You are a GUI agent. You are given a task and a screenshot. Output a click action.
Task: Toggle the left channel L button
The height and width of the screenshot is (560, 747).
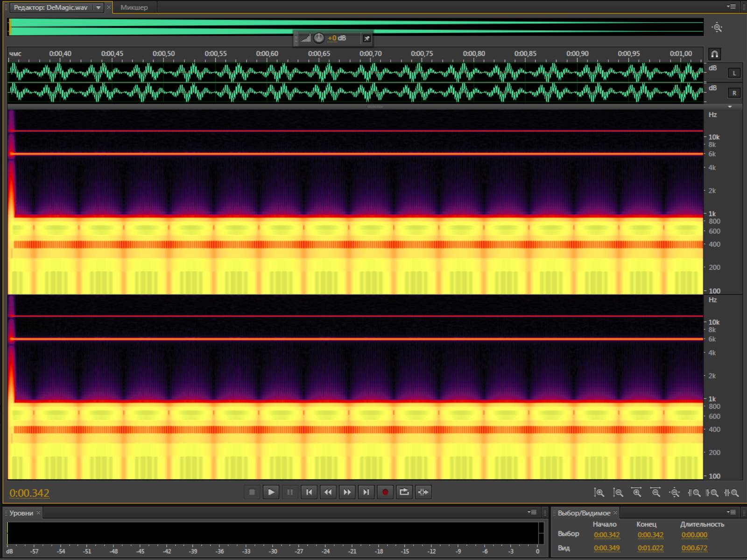(x=734, y=73)
